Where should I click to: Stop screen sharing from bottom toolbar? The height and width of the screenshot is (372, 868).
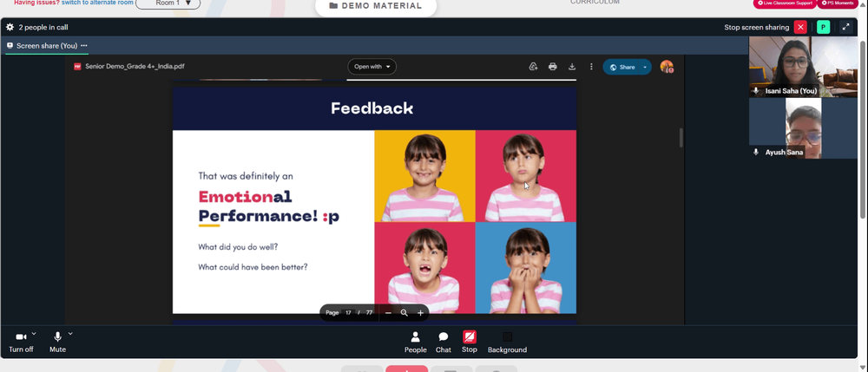click(470, 343)
